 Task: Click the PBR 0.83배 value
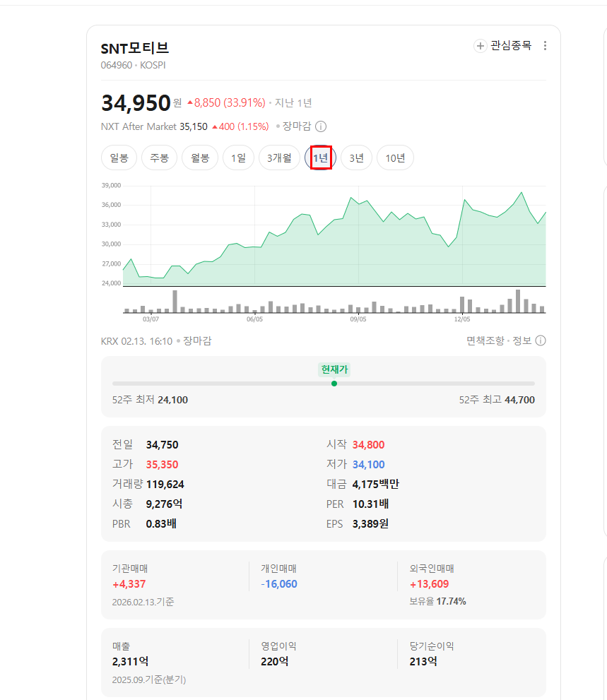pyautogui.click(x=161, y=523)
